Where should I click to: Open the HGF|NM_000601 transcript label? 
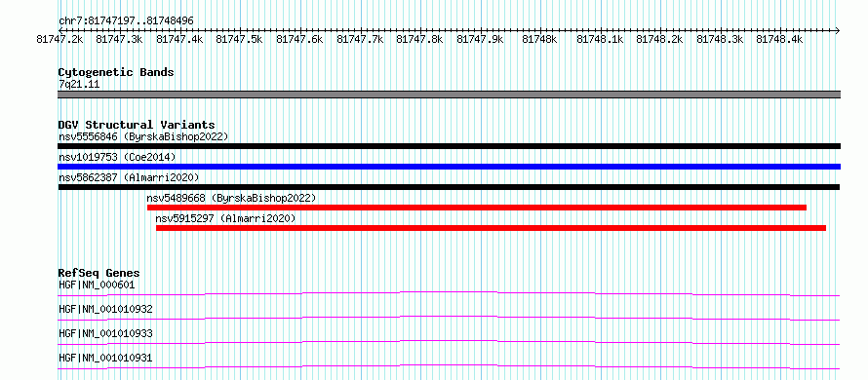[97, 285]
